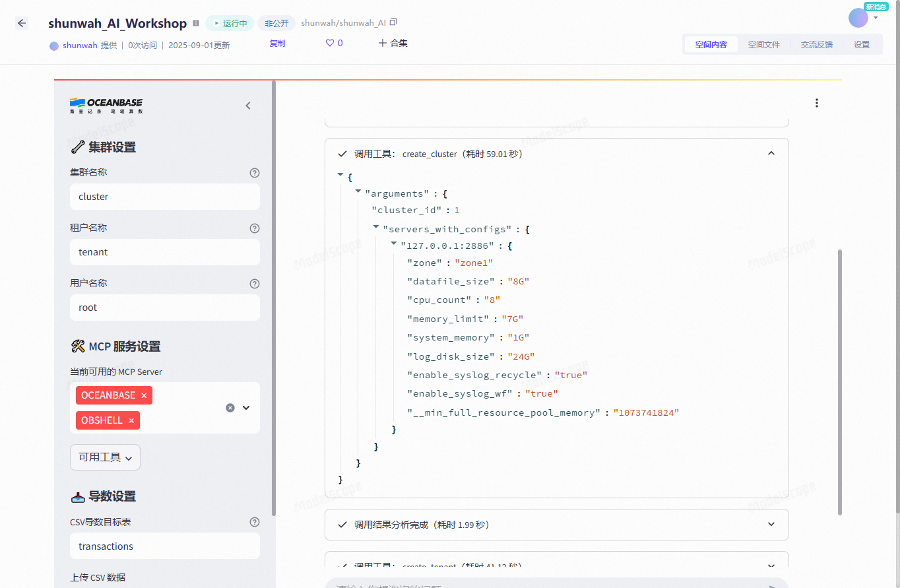Click the heart like icon
Image resolution: width=900 pixels, height=588 pixels.
point(330,43)
